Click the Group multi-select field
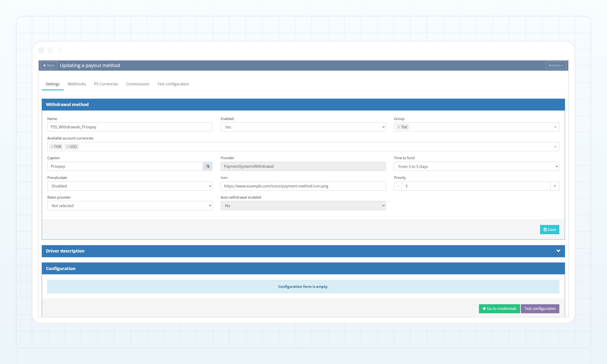This screenshot has height=364, width=607. (476, 127)
